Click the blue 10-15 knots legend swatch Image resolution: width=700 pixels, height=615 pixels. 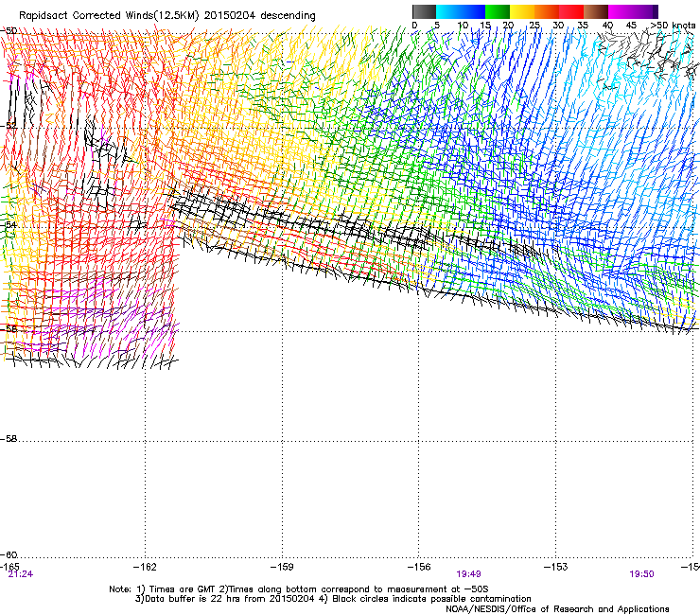[x=473, y=11]
